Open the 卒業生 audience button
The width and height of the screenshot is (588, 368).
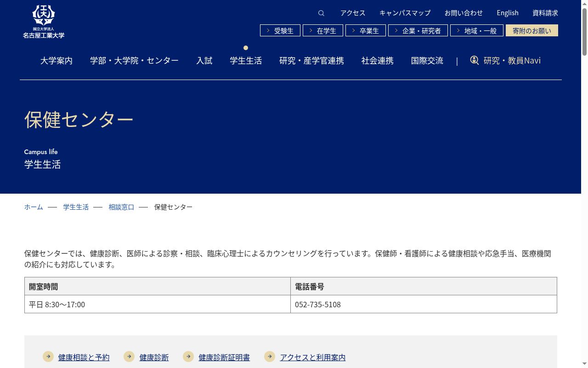click(x=366, y=30)
